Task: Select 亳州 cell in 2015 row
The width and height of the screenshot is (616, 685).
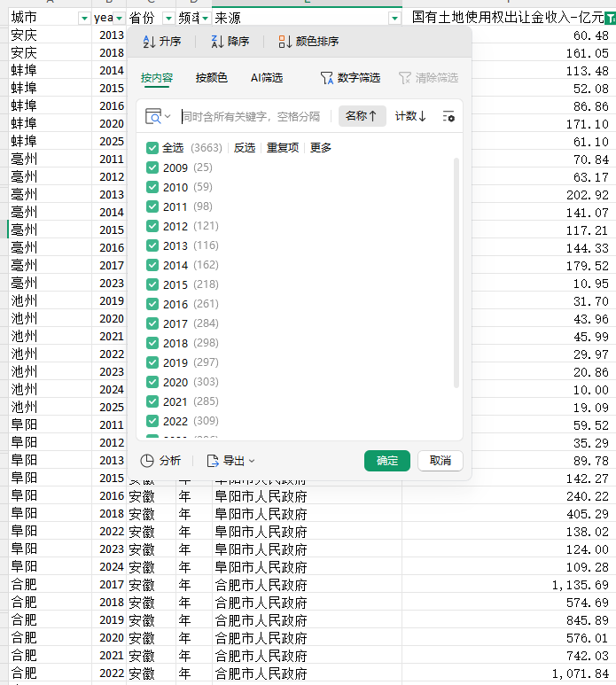Action: (x=50, y=230)
